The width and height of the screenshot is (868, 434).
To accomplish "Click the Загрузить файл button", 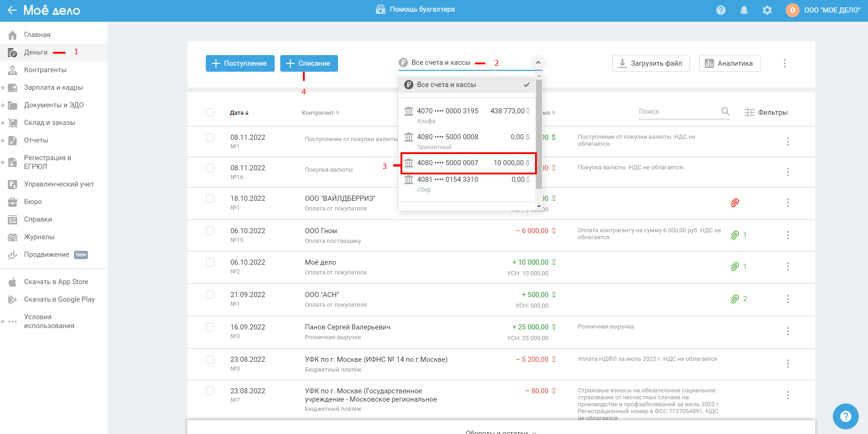I will pyautogui.click(x=651, y=63).
